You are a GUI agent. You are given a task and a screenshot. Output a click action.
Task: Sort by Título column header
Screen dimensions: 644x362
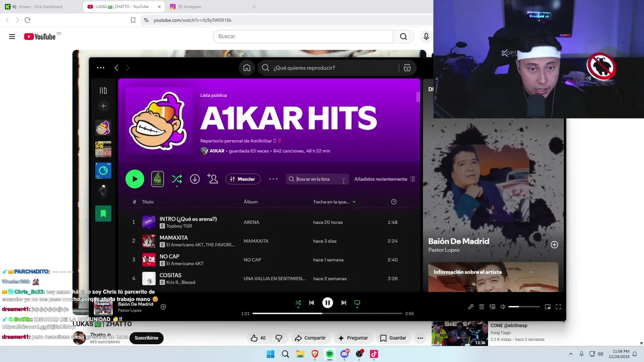(147, 202)
